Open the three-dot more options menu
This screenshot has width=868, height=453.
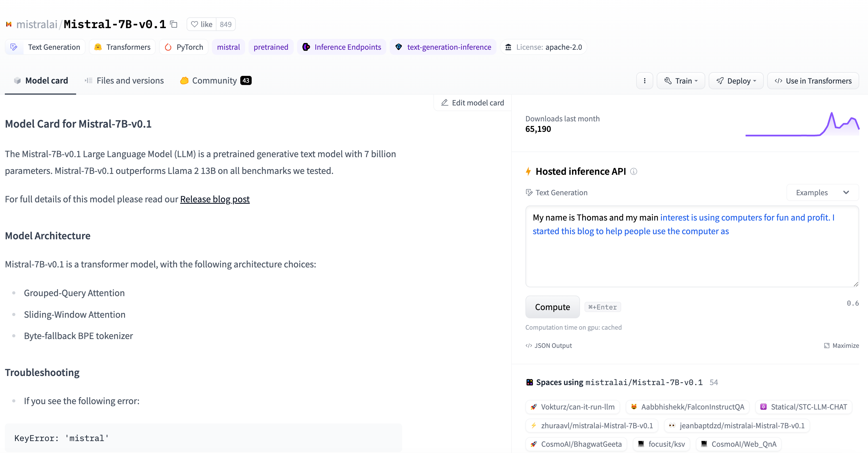(x=644, y=81)
